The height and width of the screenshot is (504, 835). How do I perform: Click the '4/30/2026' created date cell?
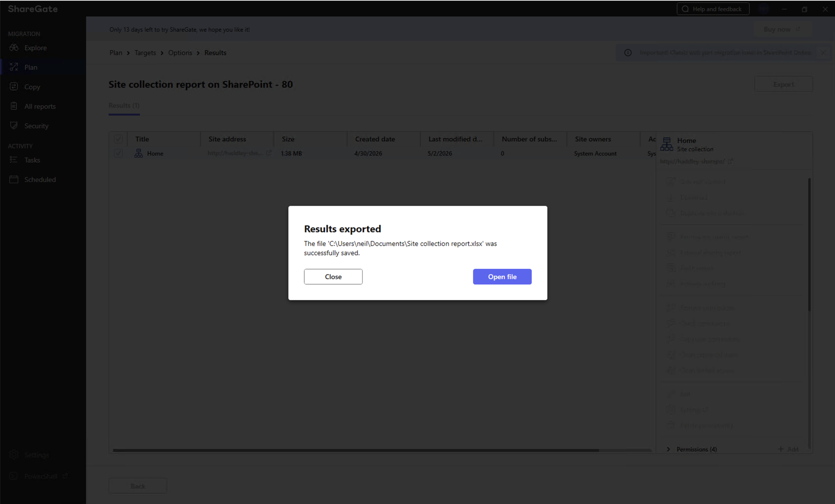point(368,153)
